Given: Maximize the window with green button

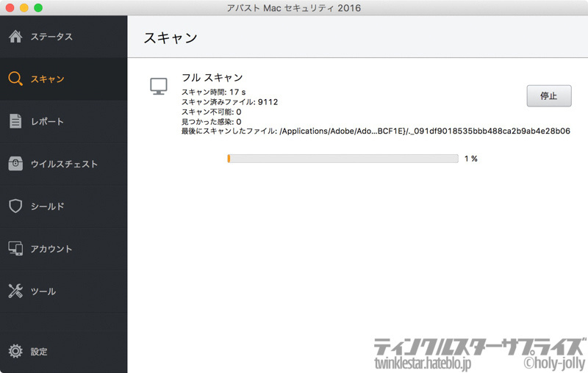Looking at the screenshot, I should pyautogui.click(x=38, y=8).
